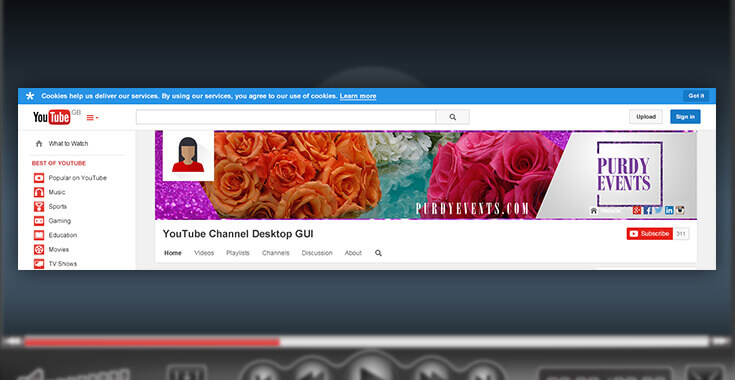Click the Education icon in sidebar

click(39, 235)
